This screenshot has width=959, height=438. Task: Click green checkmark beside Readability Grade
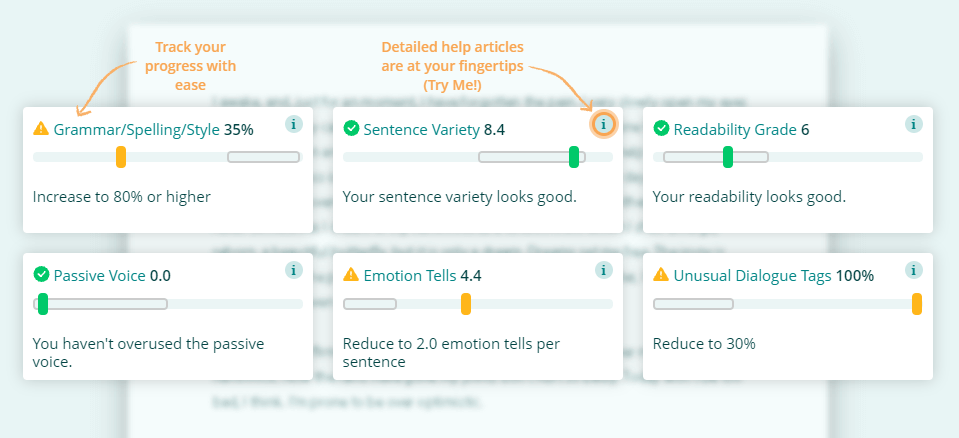[661, 128]
